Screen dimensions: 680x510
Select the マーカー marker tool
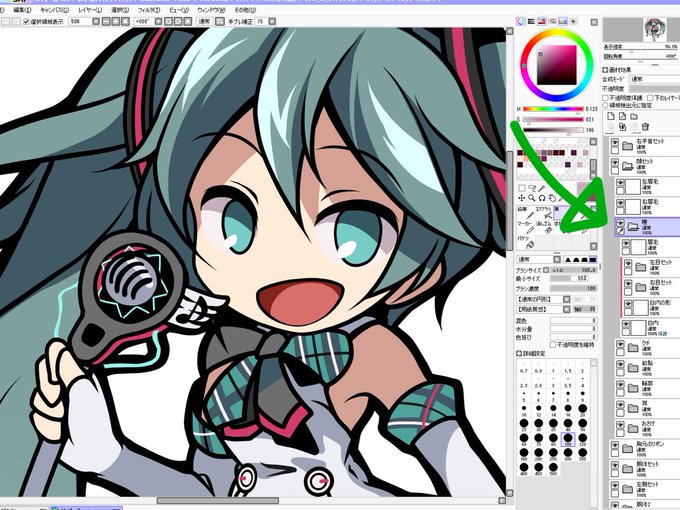525,228
